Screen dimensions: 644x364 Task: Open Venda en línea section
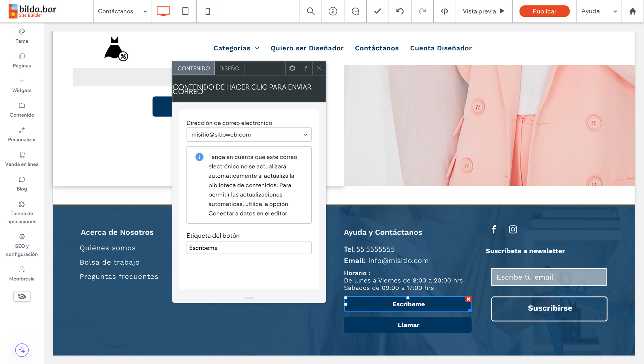tap(22, 159)
